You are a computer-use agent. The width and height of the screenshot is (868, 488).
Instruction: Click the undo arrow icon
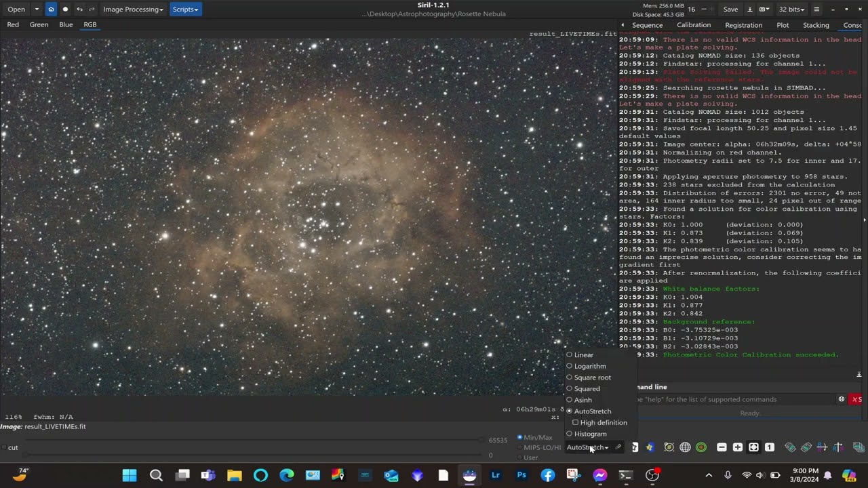79,9
